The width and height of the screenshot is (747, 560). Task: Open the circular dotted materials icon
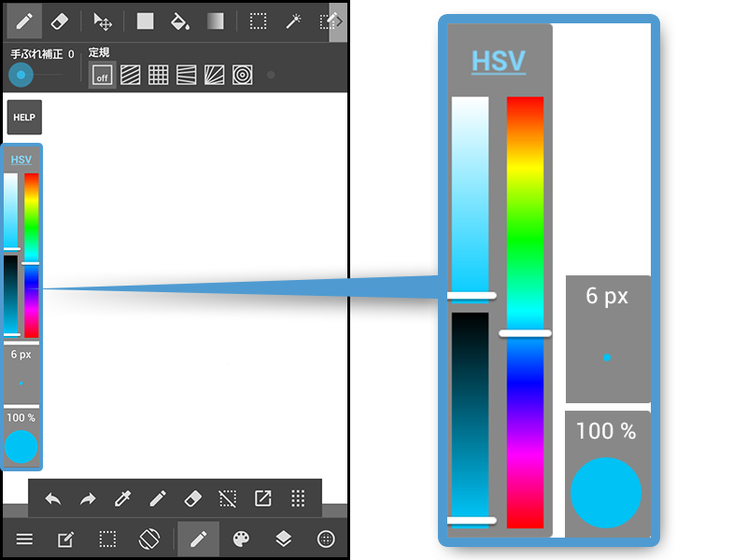[x=326, y=539]
